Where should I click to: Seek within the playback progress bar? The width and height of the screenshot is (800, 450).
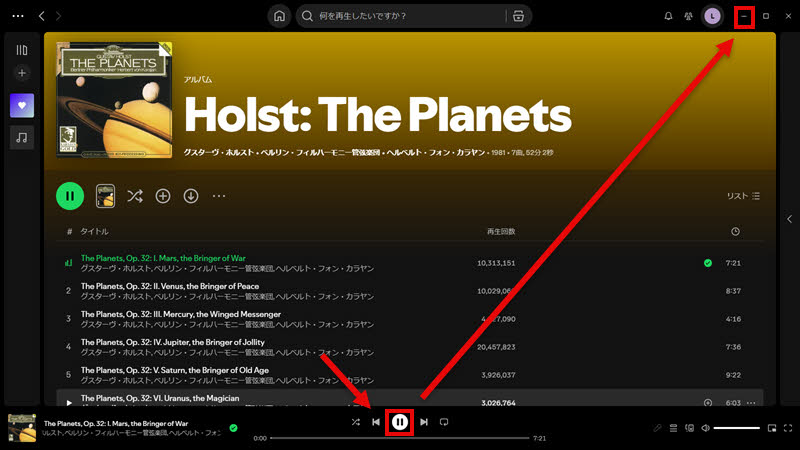click(399, 438)
